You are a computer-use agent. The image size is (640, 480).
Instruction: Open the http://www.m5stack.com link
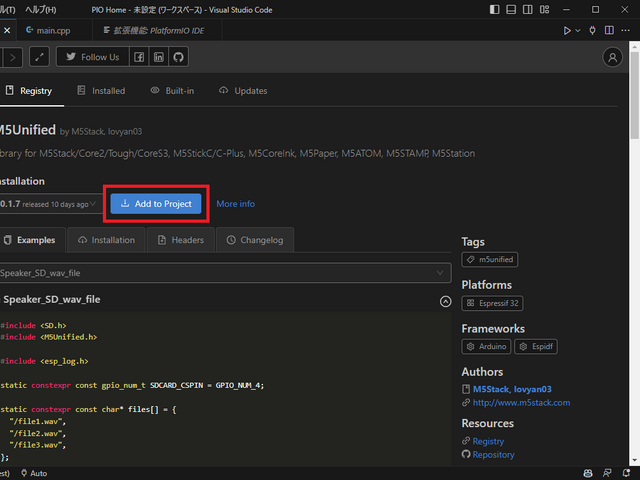(521, 402)
